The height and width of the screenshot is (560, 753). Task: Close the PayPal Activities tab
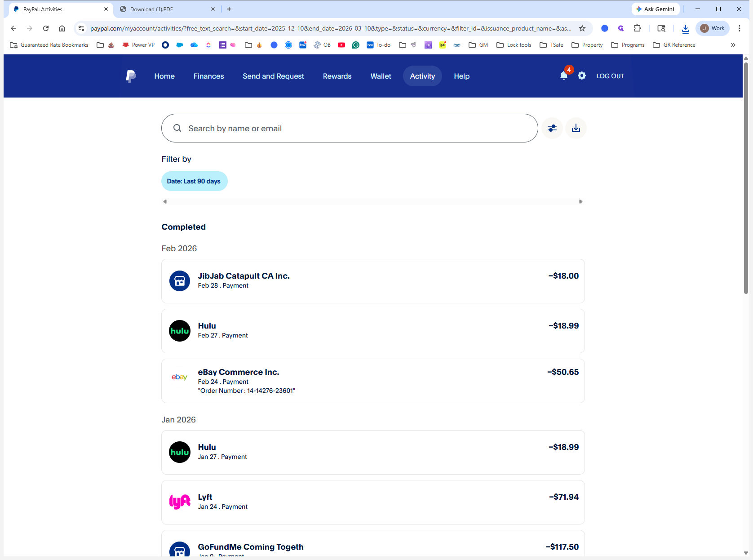(106, 9)
